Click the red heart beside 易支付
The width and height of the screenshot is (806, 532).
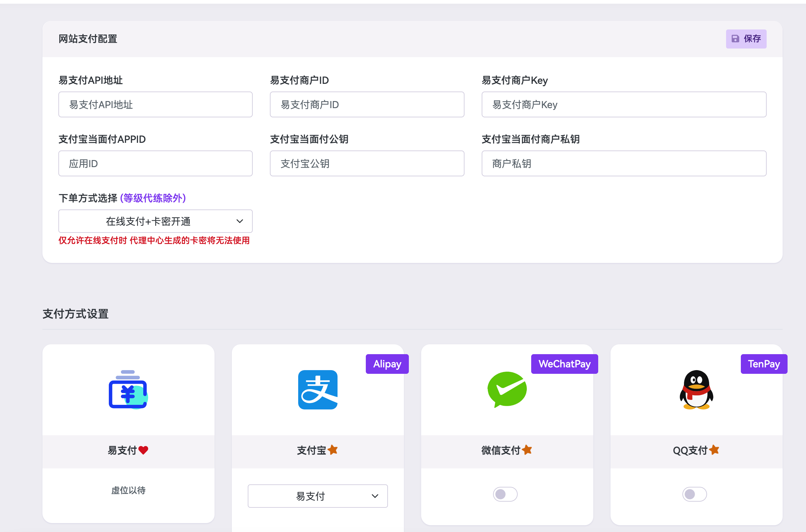(143, 450)
